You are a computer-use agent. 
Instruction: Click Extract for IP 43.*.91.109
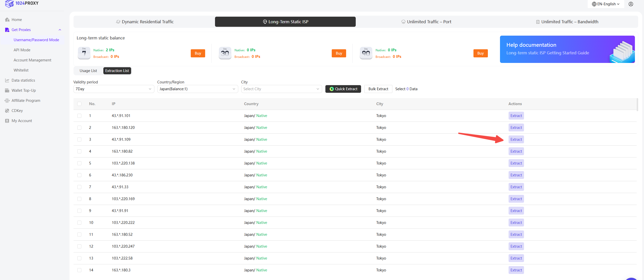click(516, 139)
